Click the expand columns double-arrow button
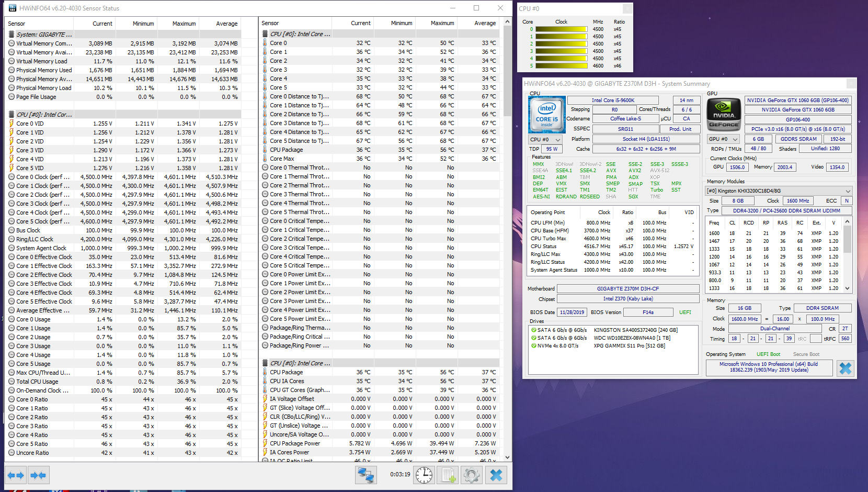 pos(16,475)
